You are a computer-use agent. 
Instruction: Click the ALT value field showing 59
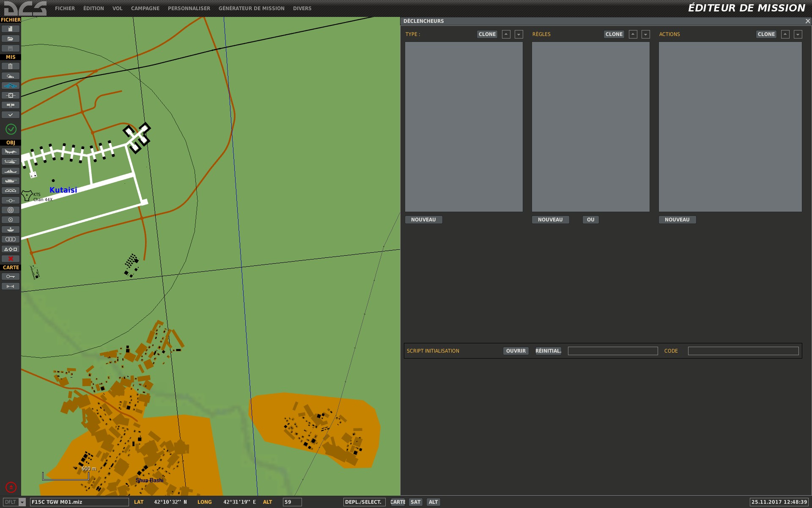(x=292, y=502)
